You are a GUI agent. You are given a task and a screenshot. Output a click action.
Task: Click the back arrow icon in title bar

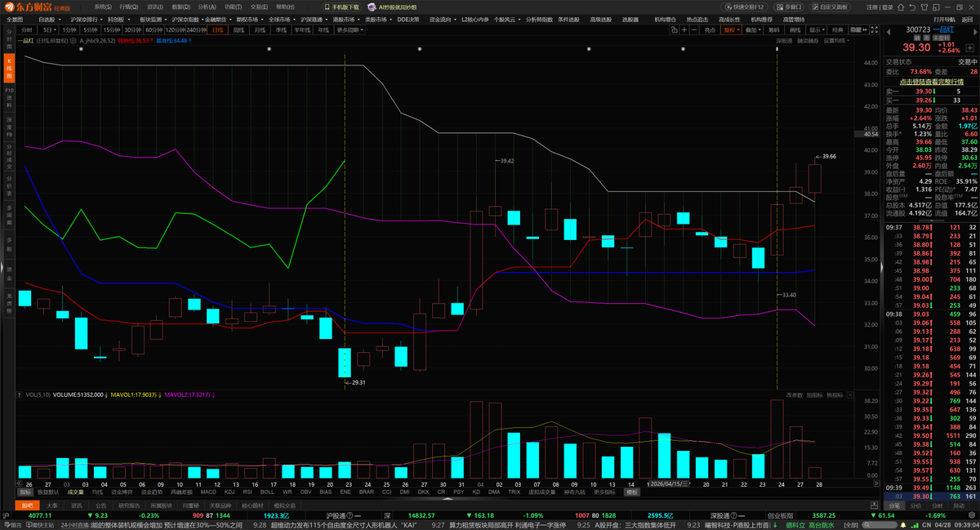click(x=912, y=7)
